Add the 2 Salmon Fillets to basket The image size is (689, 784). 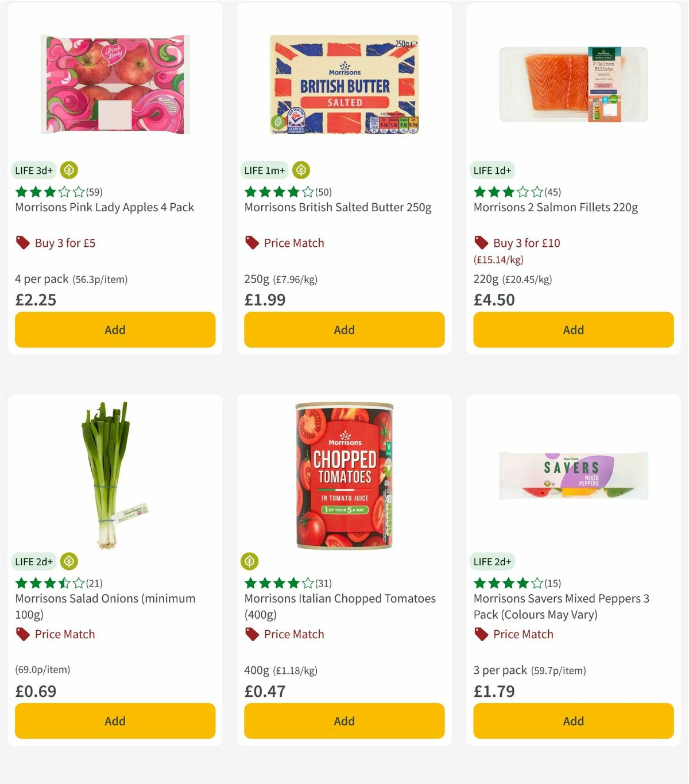pyautogui.click(x=573, y=329)
